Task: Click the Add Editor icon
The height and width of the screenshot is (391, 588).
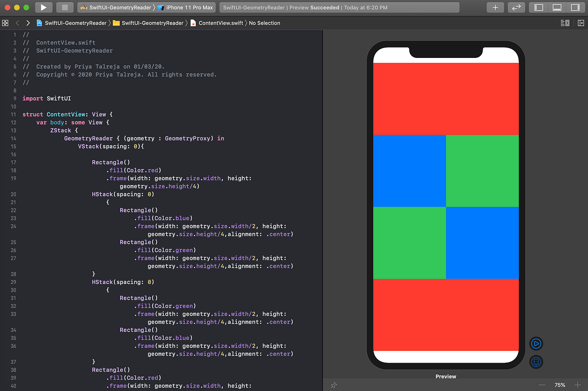Action: (x=580, y=23)
